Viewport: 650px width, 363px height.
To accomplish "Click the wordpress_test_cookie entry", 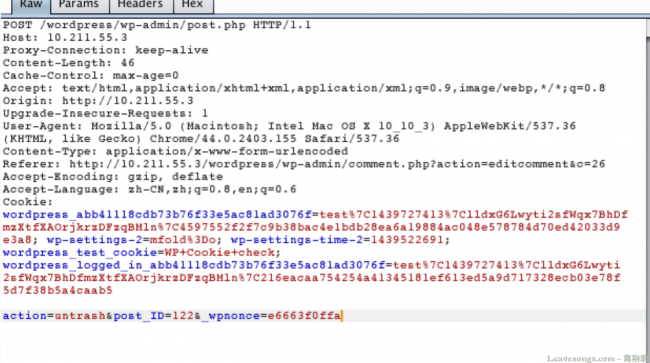I will coord(142,252).
